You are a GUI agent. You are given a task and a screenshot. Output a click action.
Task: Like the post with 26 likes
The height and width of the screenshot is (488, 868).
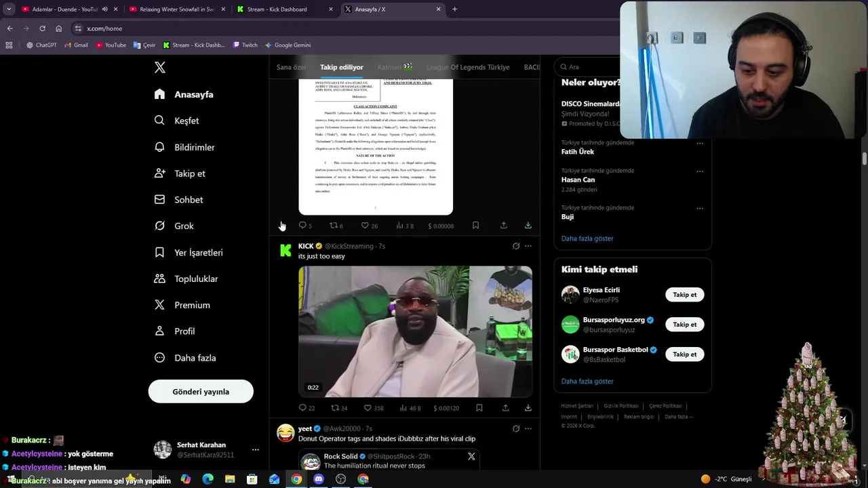[x=369, y=226]
